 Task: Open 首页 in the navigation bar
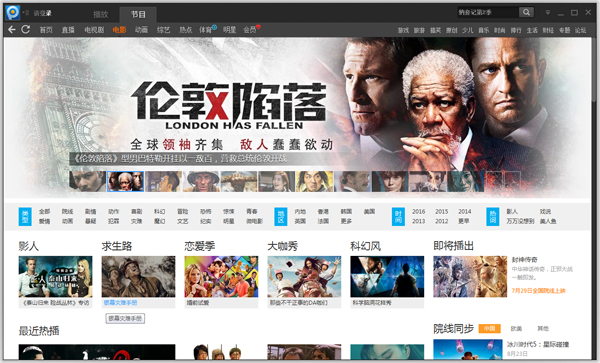pos(46,30)
